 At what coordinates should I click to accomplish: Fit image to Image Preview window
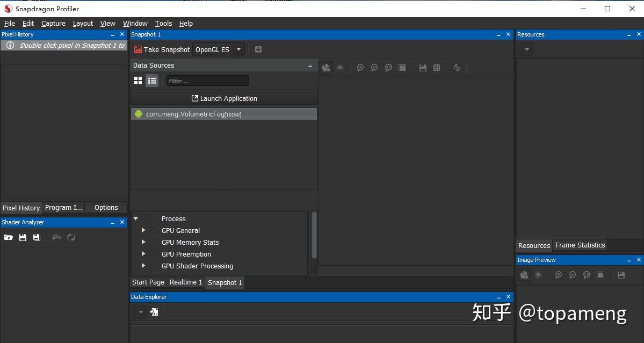(600, 275)
